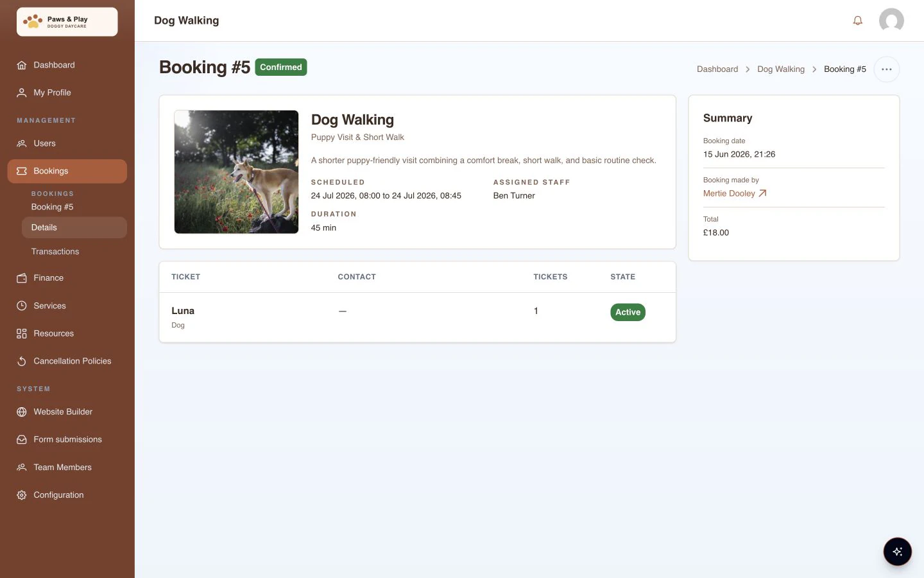
Task: Click the Bookings ticket icon
Action: point(22,171)
